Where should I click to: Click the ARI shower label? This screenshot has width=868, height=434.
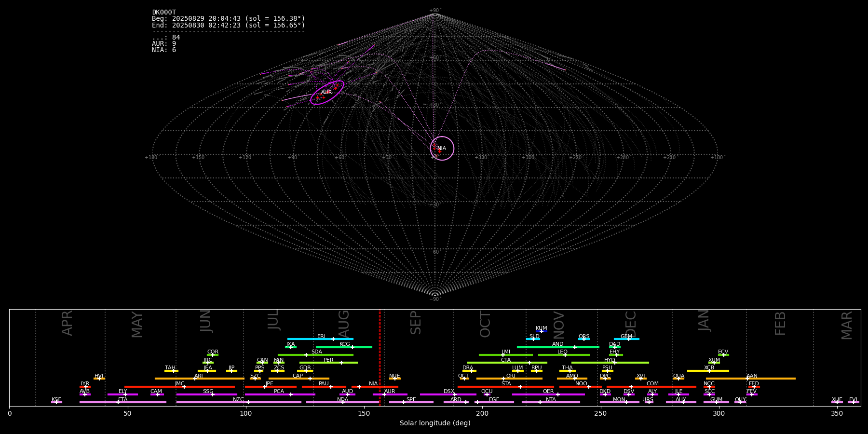click(x=199, y=376)
